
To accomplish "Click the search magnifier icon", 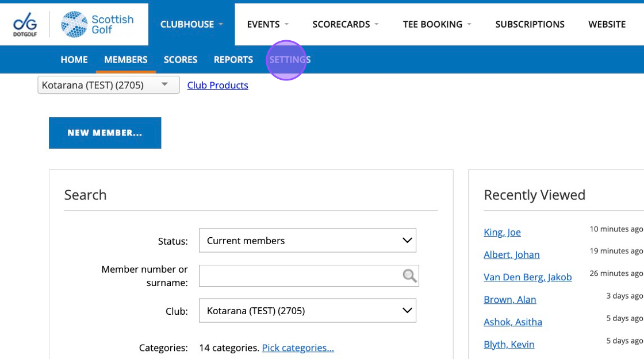I will point(409,276).
